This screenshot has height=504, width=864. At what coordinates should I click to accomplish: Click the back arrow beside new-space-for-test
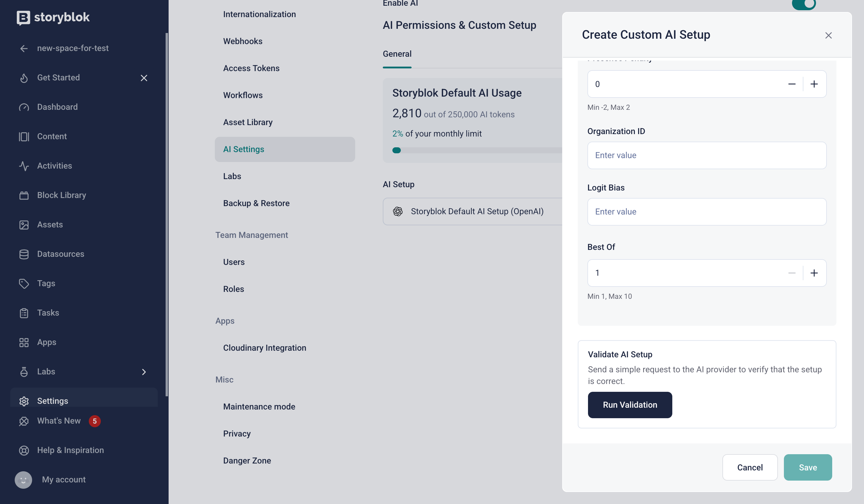pos(24,49)
